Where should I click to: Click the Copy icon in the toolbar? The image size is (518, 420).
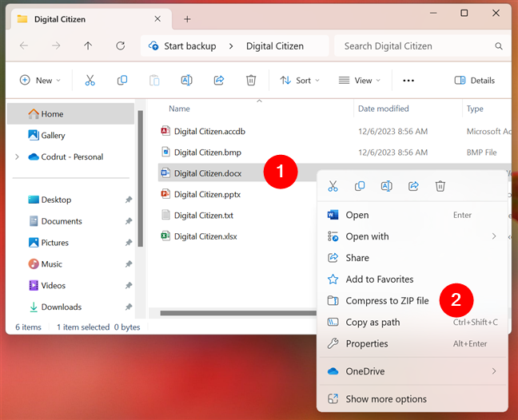click(x=122, y=80)
